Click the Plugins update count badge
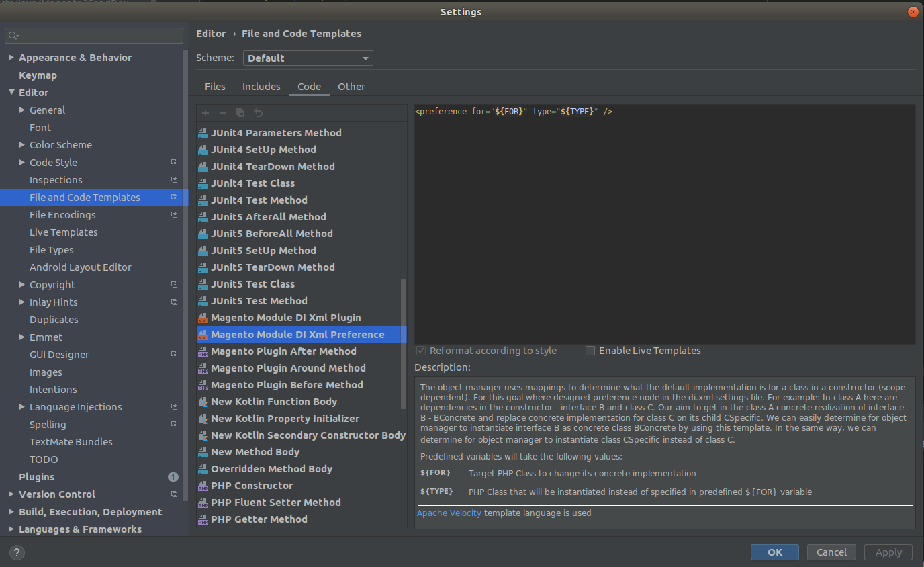Image resolution: width=924 pixels, height=567 pixels. [x=173, y=477]
